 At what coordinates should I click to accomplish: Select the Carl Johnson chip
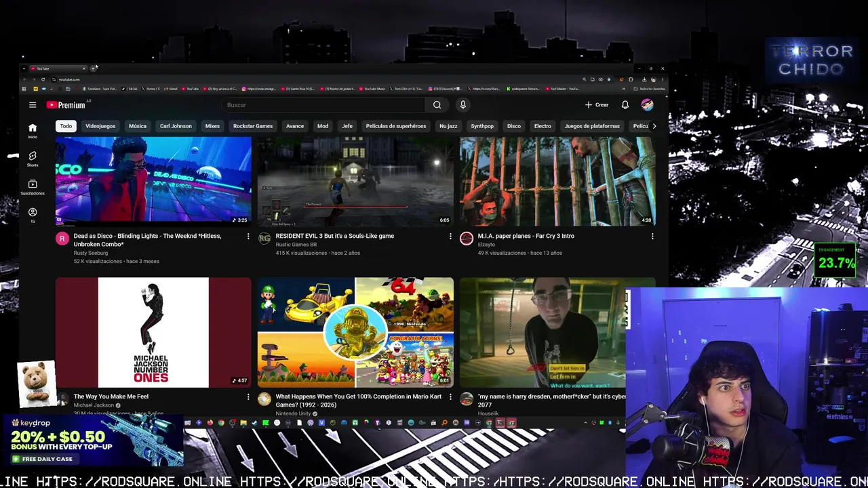pyautogui.click(x=176, y=126)
